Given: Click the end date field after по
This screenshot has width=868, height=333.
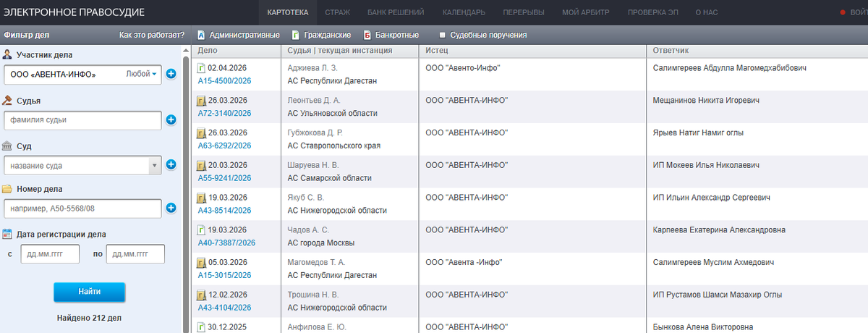Looking at the screenshot, I should pyautogui.click(x=136, y=254).
